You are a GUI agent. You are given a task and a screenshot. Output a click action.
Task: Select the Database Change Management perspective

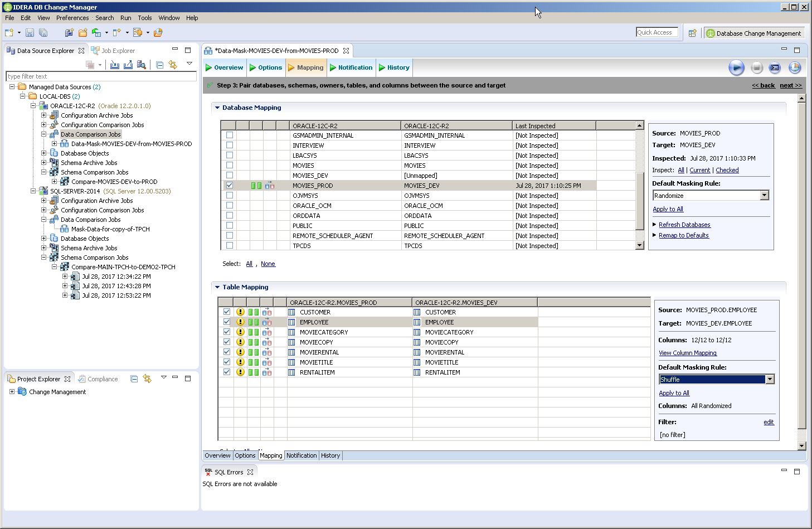[x=753, y=33]
